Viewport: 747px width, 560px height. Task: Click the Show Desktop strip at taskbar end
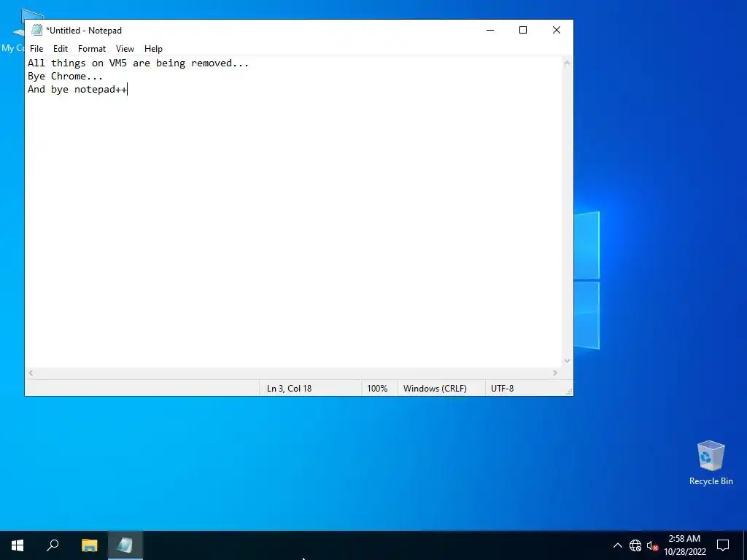coord(745,545)
